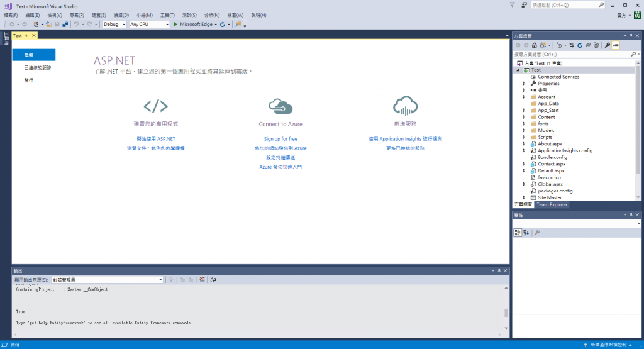Click the Home icon in Solution Explorer
The width and height of the screenshot is (644, 349).
[x=535, y=45]
